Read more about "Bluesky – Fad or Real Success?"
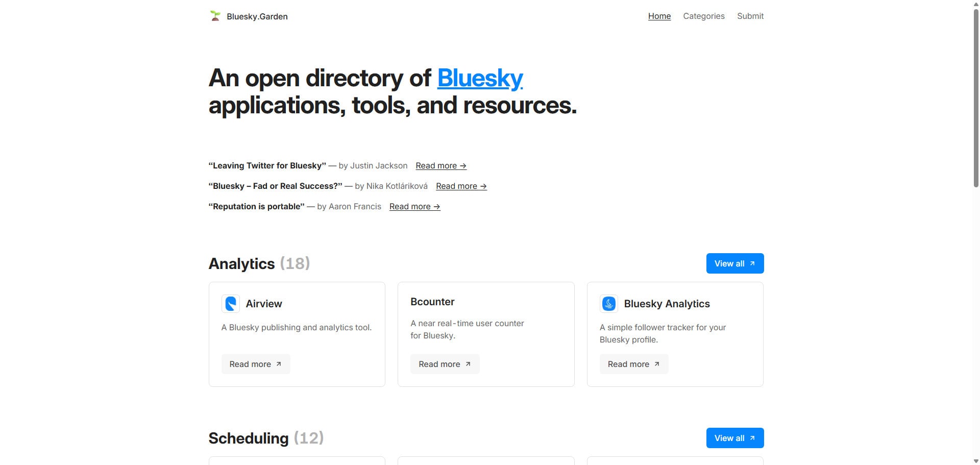Viewport: 980px width, 465px height. click(461, 186)
